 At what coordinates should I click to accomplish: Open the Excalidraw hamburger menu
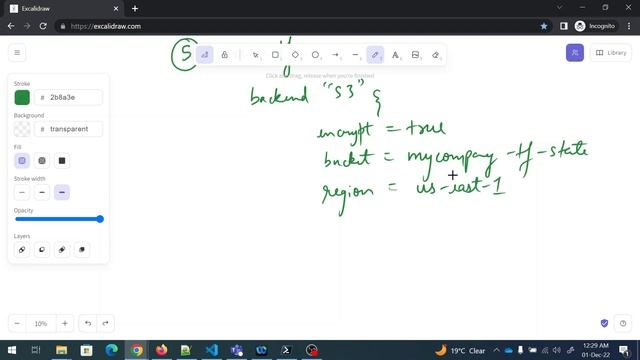pos(17,53)
